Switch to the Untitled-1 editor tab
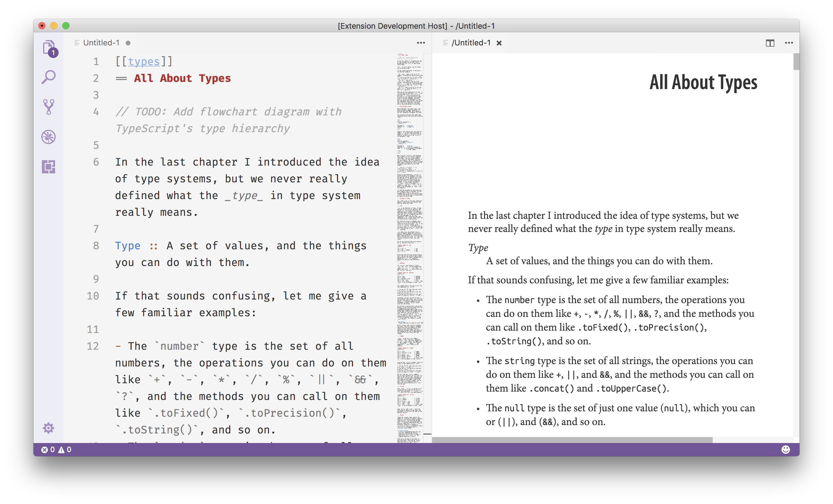The image size is (833, 504). tap(101, 43)
